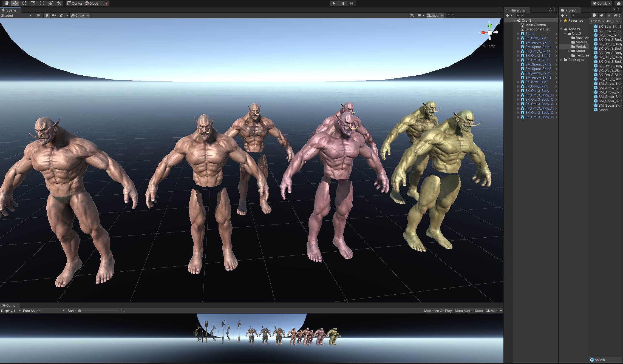Select the Rotate tool
623x364 pixels.
coord(24,3)
